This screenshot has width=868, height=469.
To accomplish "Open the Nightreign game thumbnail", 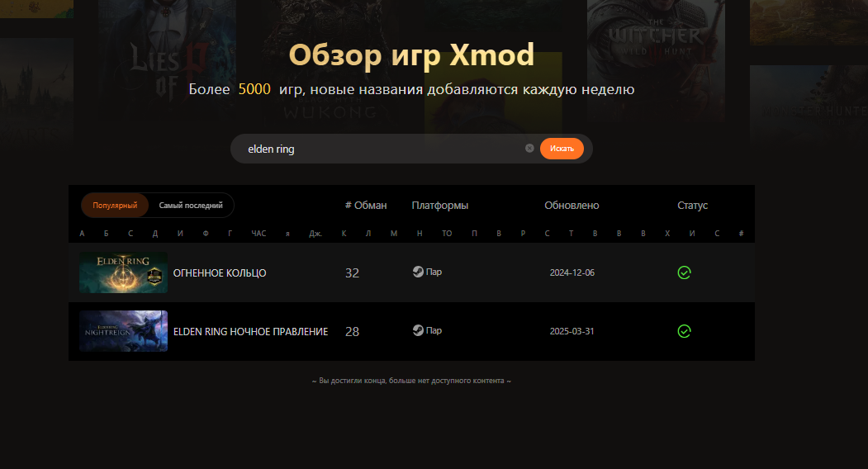I will pyautogui.click(x=123, y=331).
